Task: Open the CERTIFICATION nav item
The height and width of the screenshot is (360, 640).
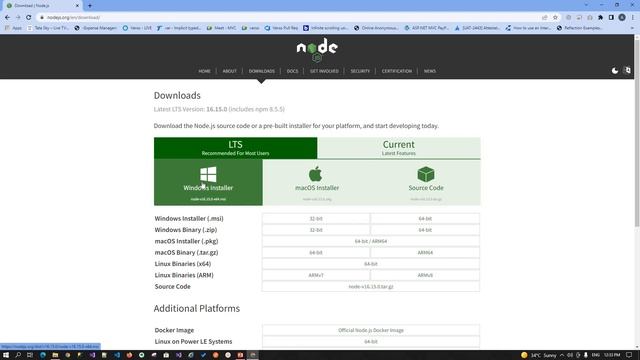Action: click(397, 71)
